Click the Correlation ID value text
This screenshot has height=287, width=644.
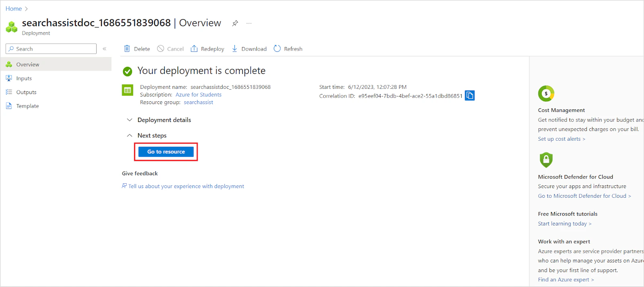411,96
